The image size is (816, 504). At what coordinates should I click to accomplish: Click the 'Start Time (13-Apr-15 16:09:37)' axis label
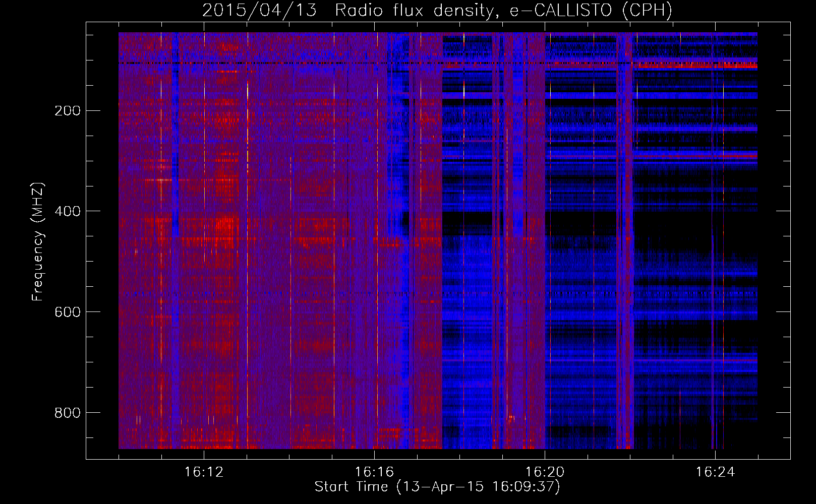437,487
